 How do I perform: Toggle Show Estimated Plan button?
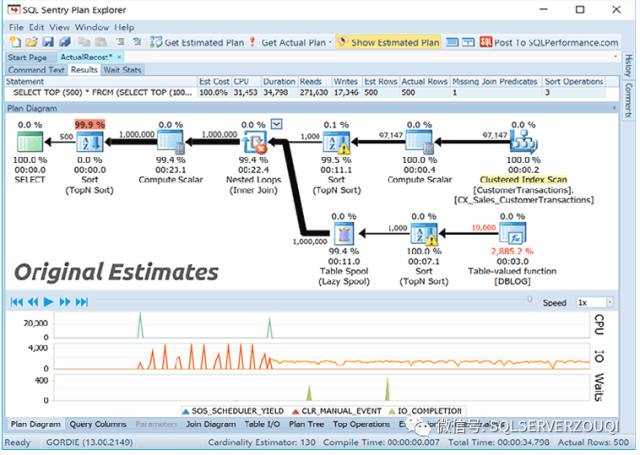pyautogui.click(x=389, y=42)
